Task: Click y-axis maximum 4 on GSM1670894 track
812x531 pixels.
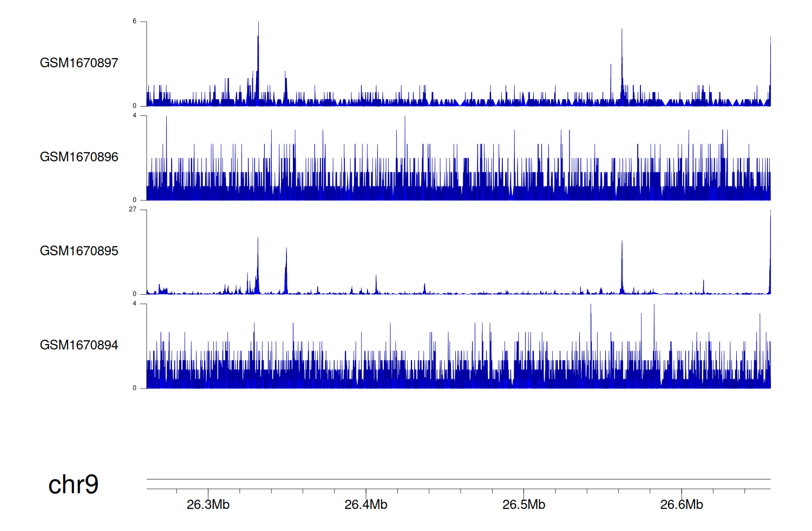Action: 135,303
